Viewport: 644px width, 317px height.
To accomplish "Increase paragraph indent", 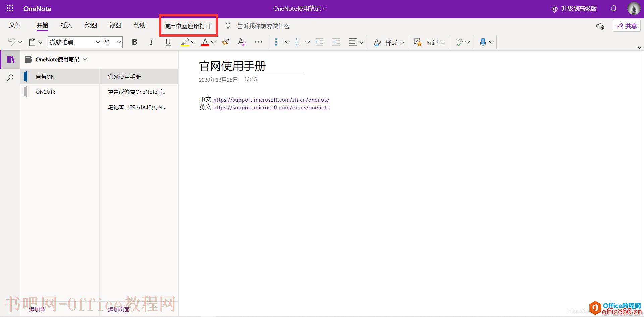I will point(336,42).
